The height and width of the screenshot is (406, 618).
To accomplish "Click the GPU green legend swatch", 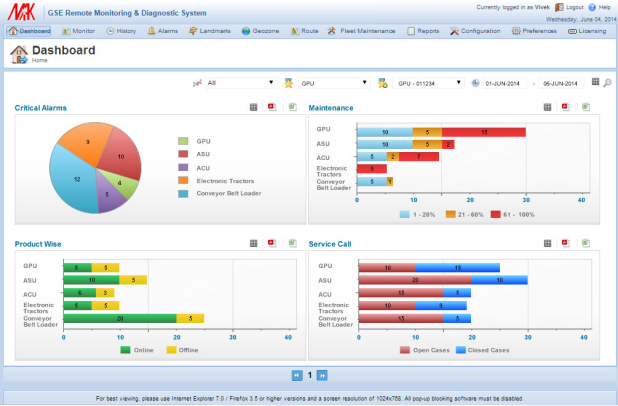I will 183,141.
